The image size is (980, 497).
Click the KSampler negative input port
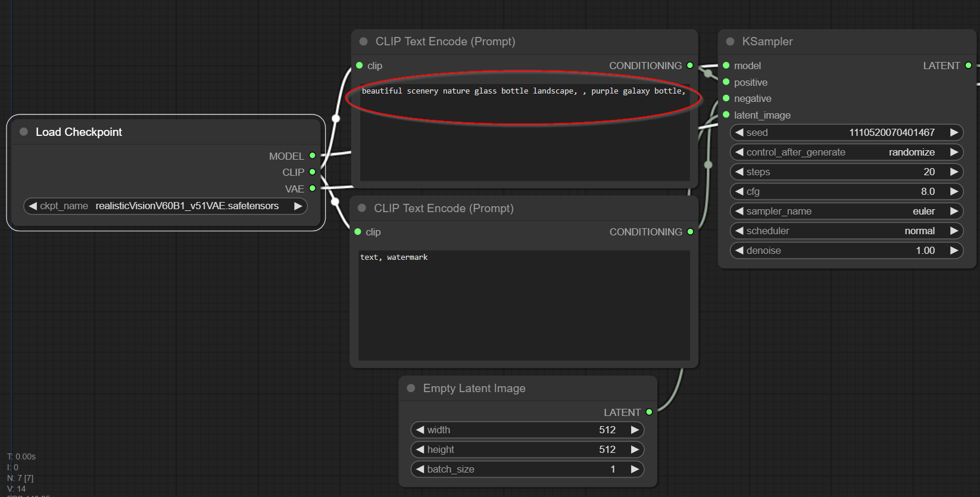coord(726,98)
